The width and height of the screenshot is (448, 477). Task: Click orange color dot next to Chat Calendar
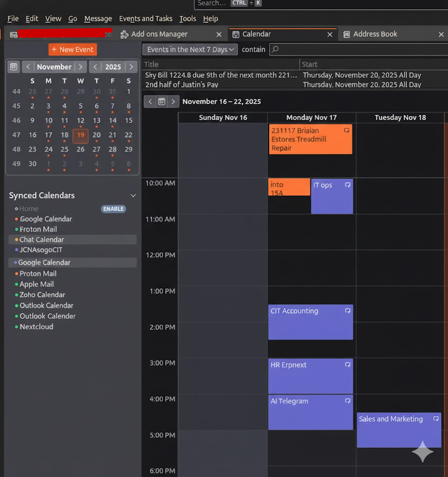(x=16, y=240)
